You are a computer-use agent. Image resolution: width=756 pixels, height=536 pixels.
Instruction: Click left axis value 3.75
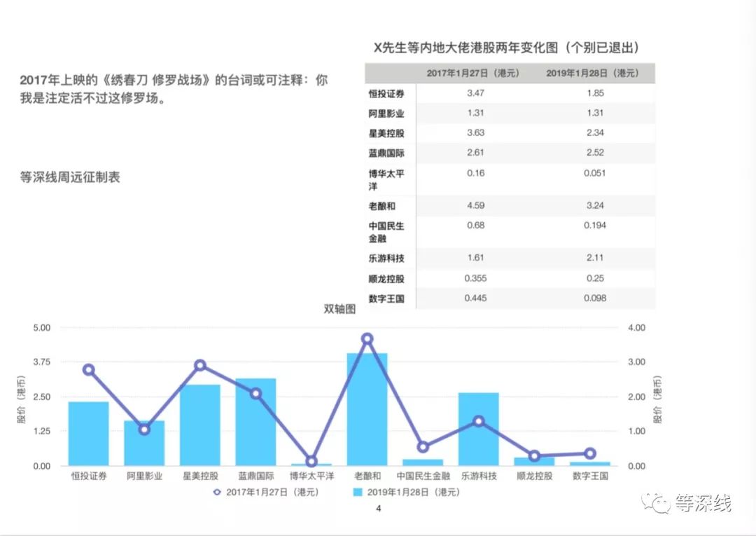pos(41,362)
